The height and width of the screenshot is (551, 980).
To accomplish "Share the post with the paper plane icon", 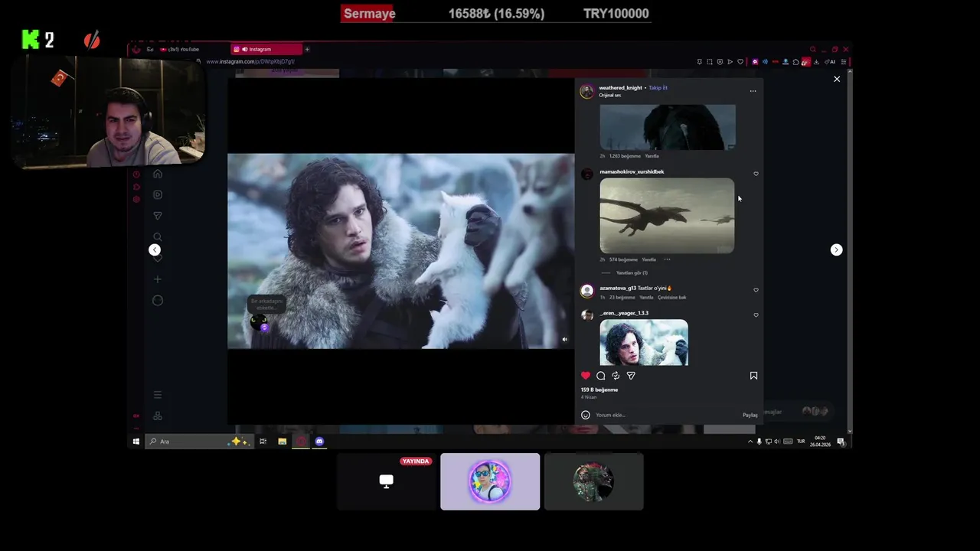I will click(631, 376).
